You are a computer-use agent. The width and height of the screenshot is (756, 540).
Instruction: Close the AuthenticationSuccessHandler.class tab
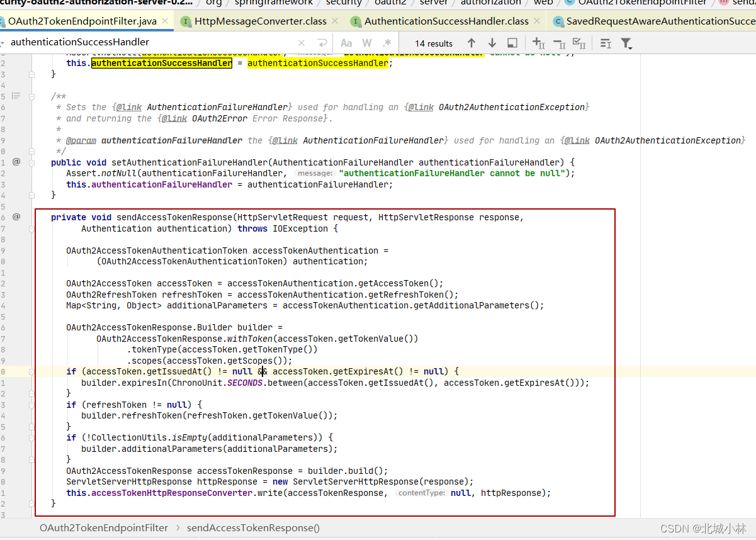point(538,21)
